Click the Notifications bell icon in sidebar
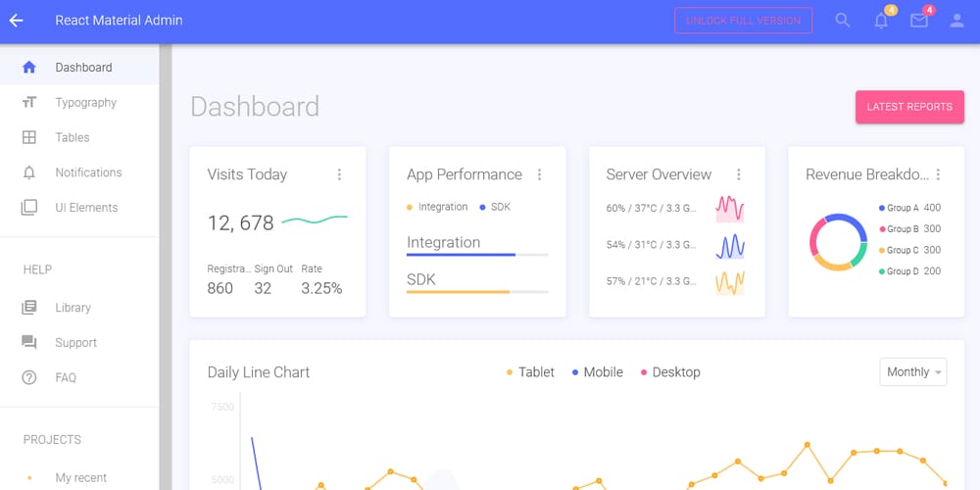The width and height of the screenshot is (980, 490). [x=28, y=172]
